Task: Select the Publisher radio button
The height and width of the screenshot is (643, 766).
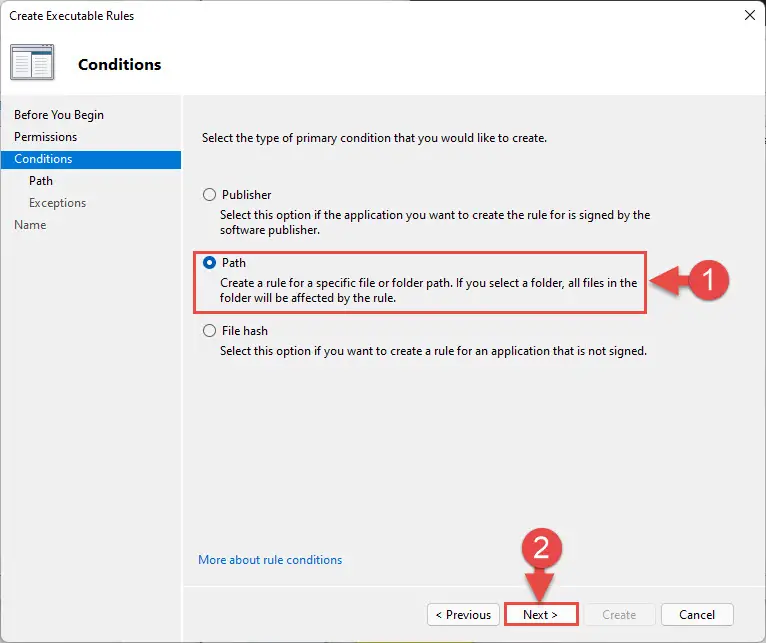Action: (x=209, y=194)
